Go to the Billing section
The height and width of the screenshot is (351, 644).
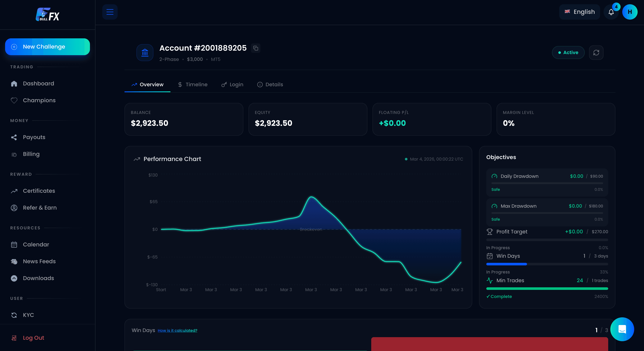coord(31,154)
